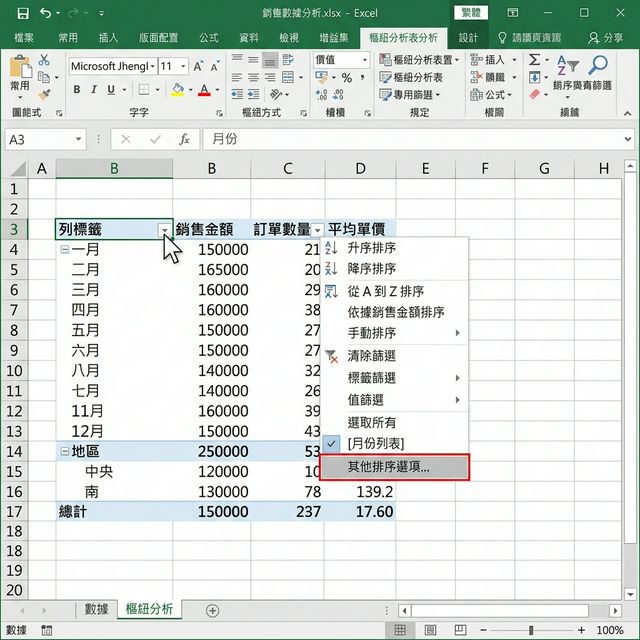Click the fx Insert Function icon
The width and height of the screenshot is (640, 640).
pos(184,140)
